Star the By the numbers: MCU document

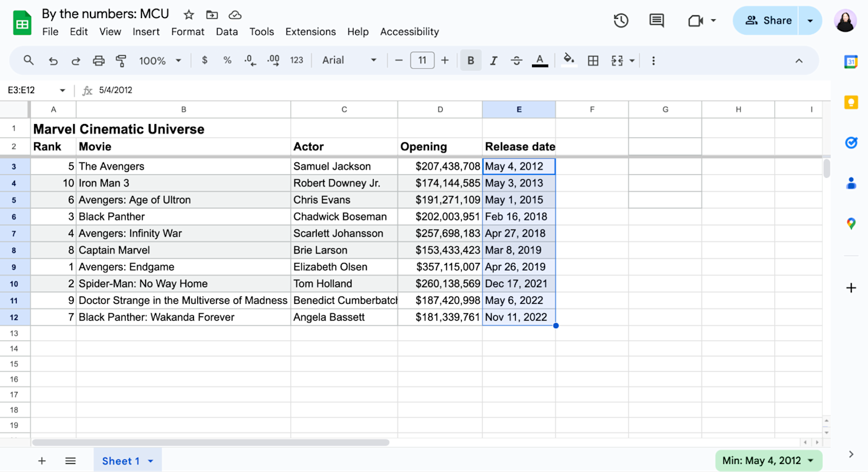click(x=189, y=14)
